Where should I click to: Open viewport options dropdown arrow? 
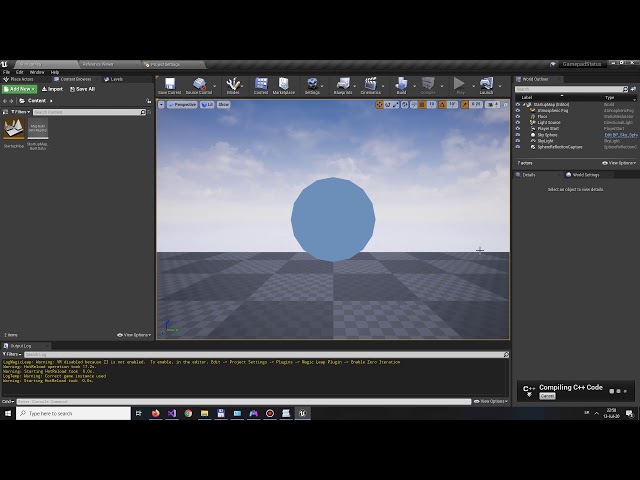click(161, 105)
